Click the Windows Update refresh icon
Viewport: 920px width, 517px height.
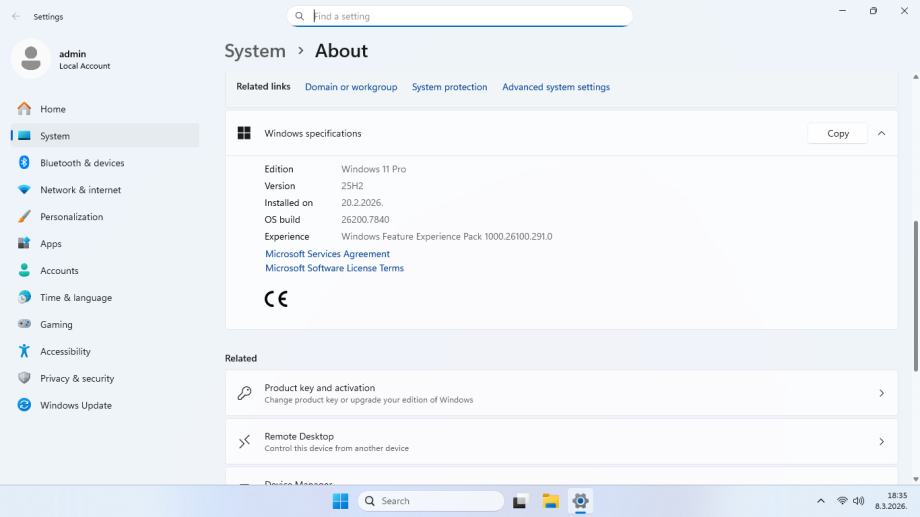(x=24, y=405)
